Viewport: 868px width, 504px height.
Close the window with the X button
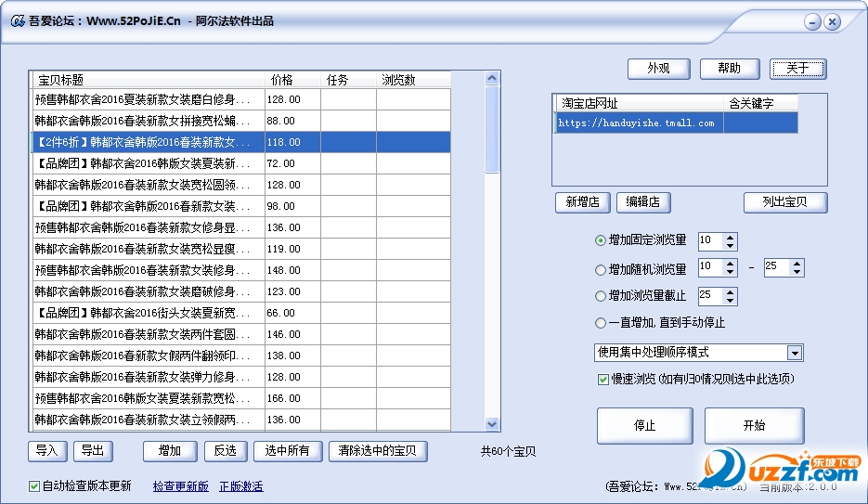832,22
